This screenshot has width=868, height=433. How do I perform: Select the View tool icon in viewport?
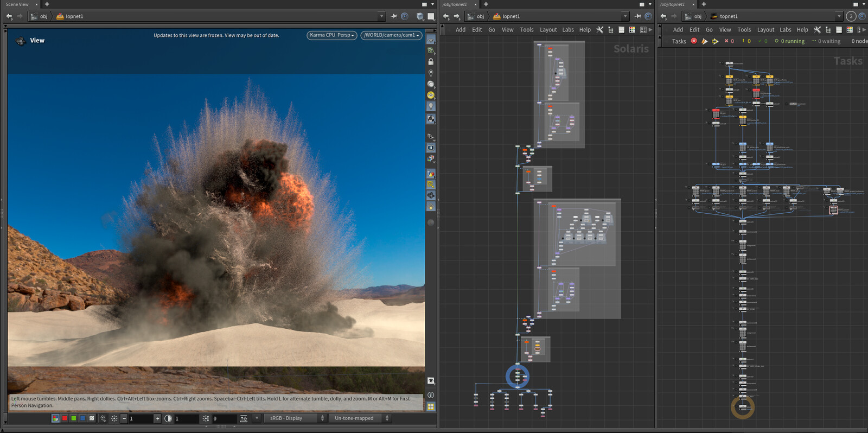(21, 41)
